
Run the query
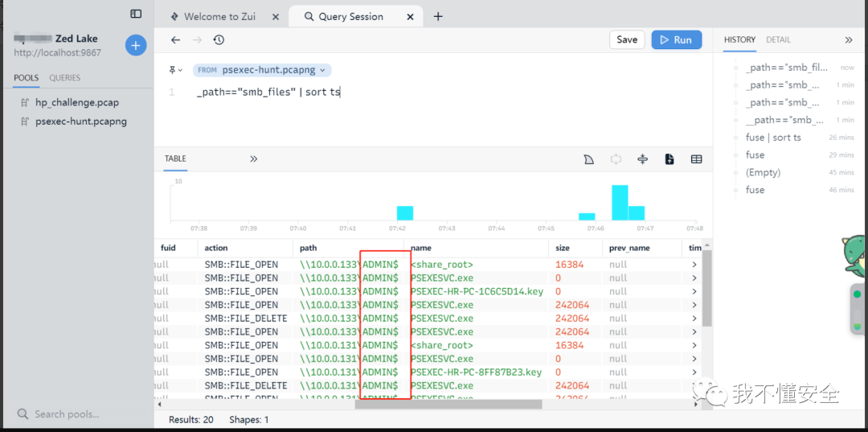pos(677,40)
